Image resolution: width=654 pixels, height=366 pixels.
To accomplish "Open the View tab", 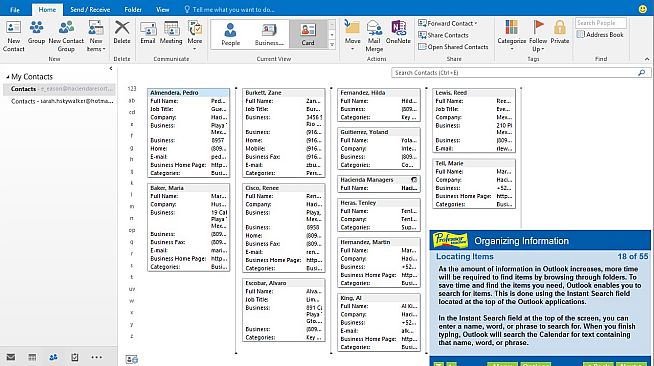I will point(163,9).
